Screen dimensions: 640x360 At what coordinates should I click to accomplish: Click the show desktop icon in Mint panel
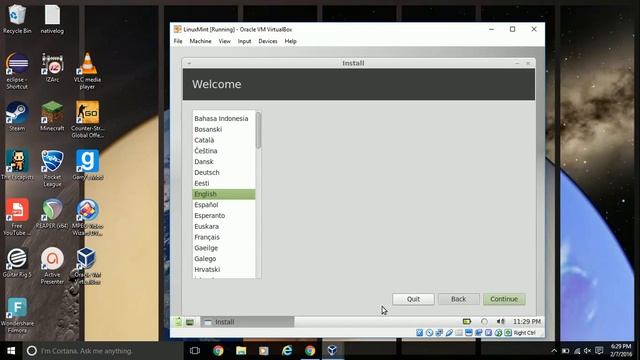190,322
